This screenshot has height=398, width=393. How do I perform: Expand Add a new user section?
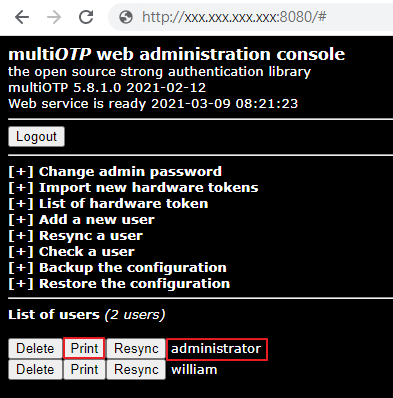click(x=82, y=220)
